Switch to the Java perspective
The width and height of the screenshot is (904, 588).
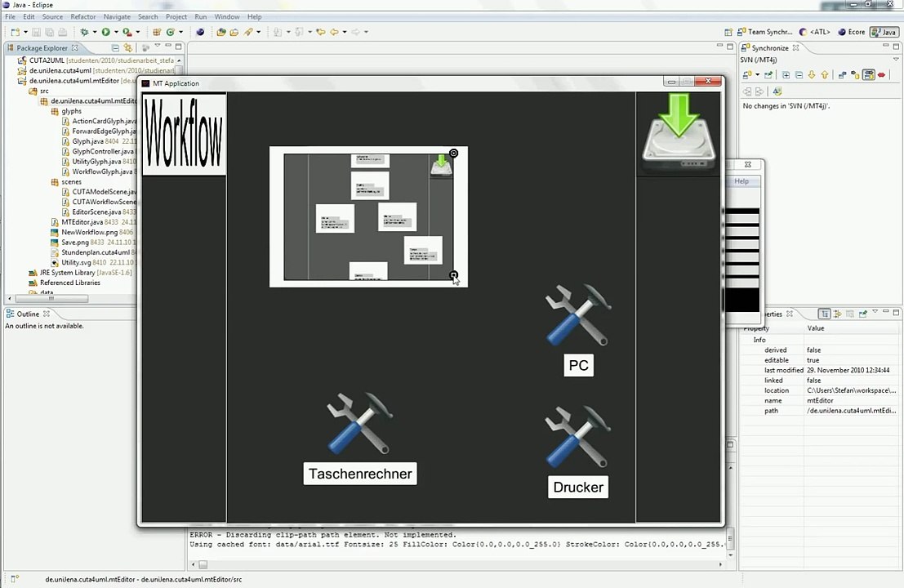(x=884, y=33)
